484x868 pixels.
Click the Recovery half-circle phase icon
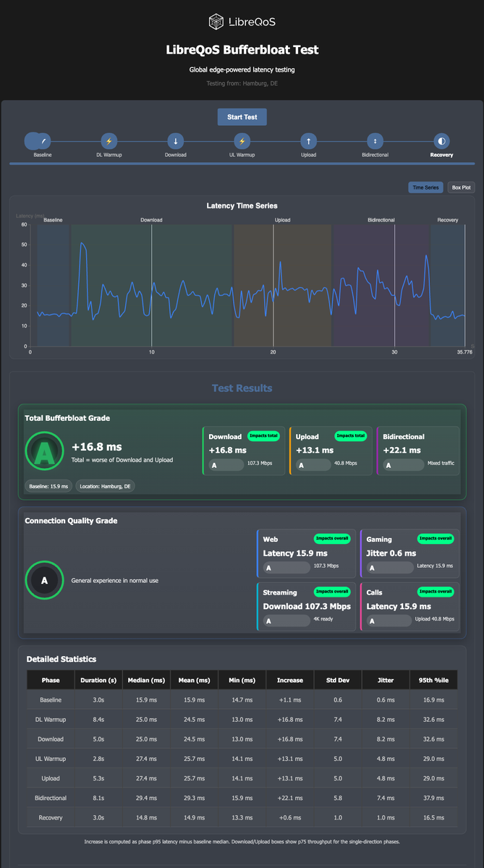(x=442, y=141)
